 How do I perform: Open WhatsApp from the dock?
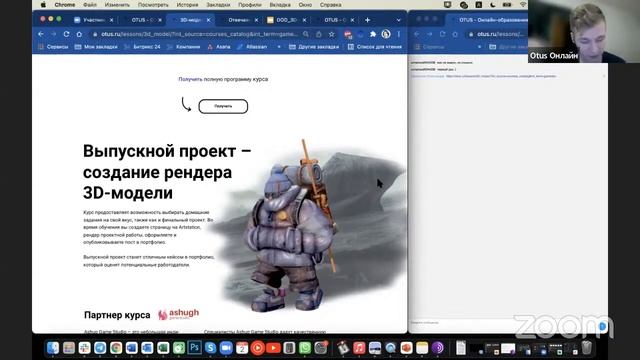click(305, 348)
